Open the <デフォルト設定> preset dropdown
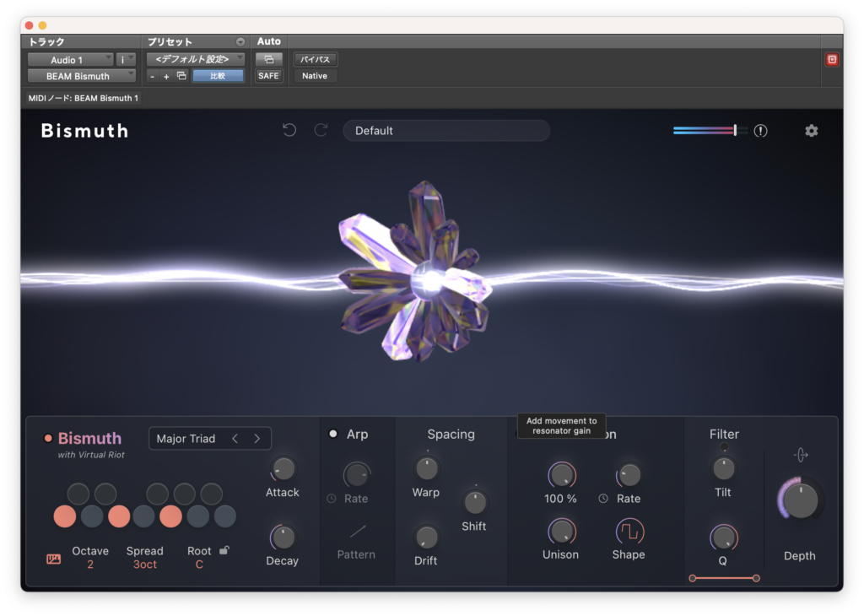Viewport: 864px width, 616px height. [x=196, y=59]
